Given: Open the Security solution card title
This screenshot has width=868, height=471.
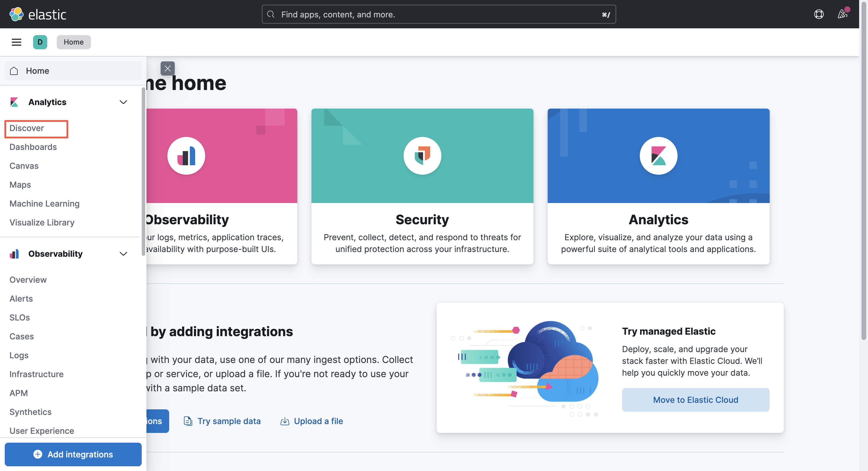Looking at the screenshot, I should (x=422, y=219).
